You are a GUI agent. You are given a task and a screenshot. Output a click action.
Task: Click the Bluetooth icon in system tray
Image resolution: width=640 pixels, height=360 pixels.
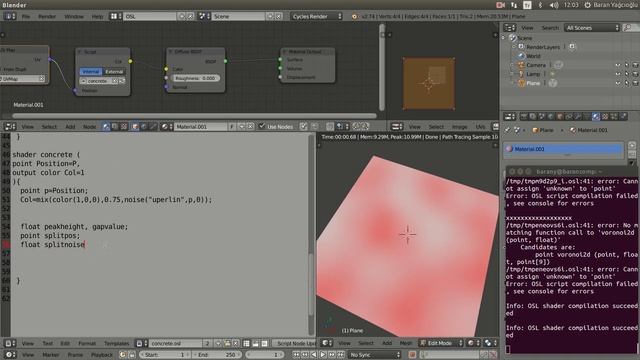point(540,5)
